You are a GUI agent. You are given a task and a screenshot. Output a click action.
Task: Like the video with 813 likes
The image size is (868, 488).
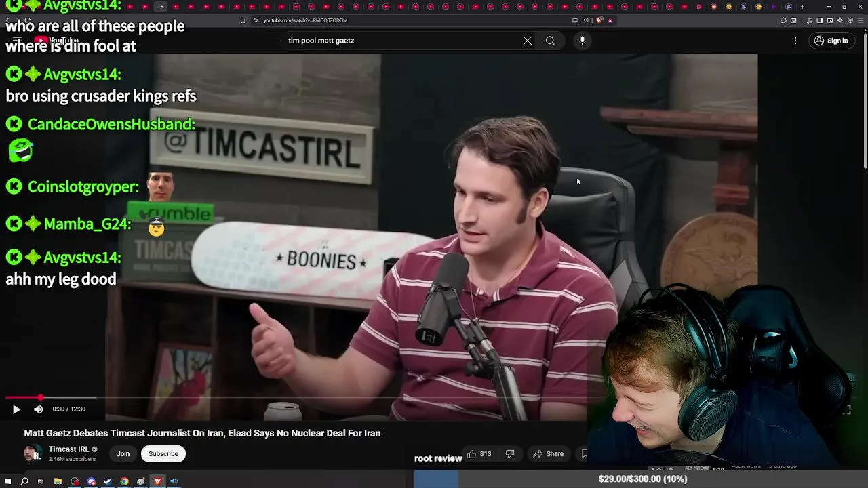click(479, 454)
